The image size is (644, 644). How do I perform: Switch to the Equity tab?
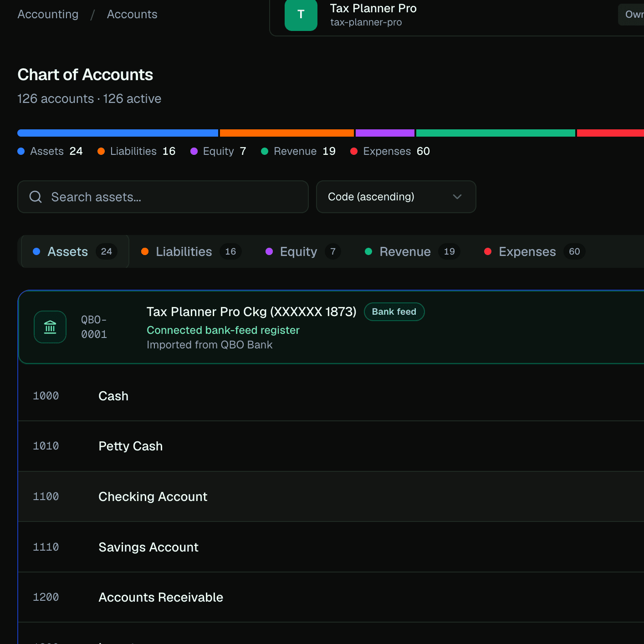(x=303, y=251)
